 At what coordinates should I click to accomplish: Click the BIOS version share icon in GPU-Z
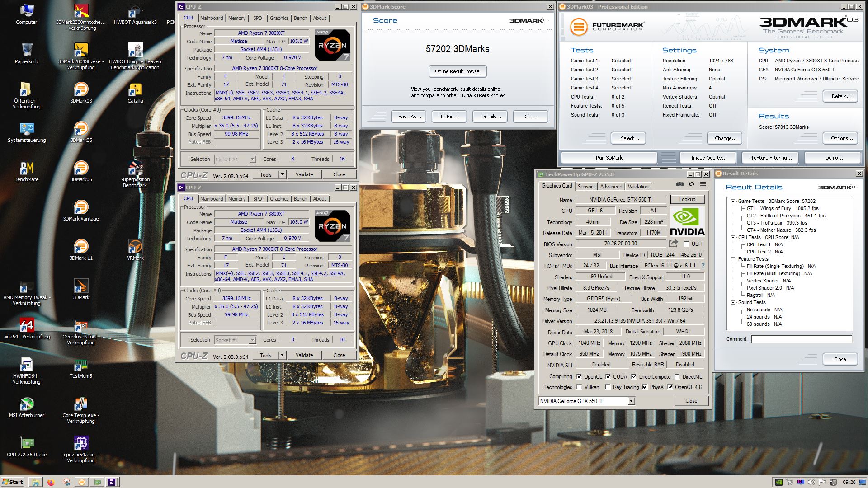673,244
